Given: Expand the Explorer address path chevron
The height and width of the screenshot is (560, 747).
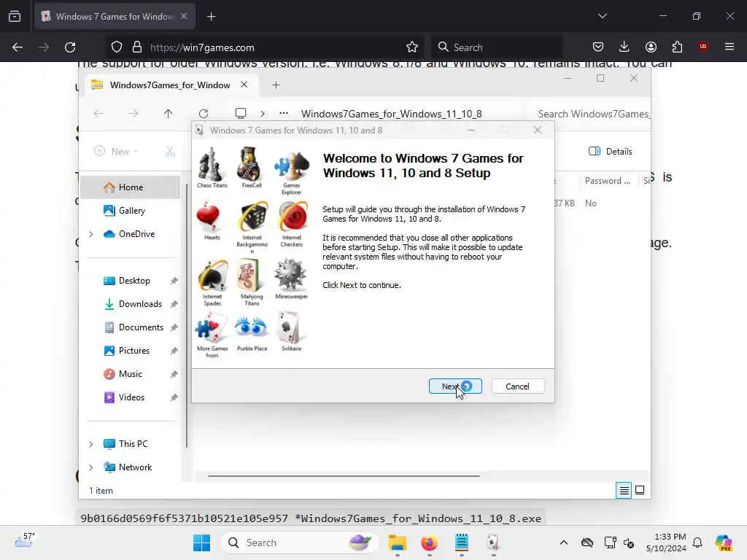Looking at the screenshot, I should coord(263,114).
